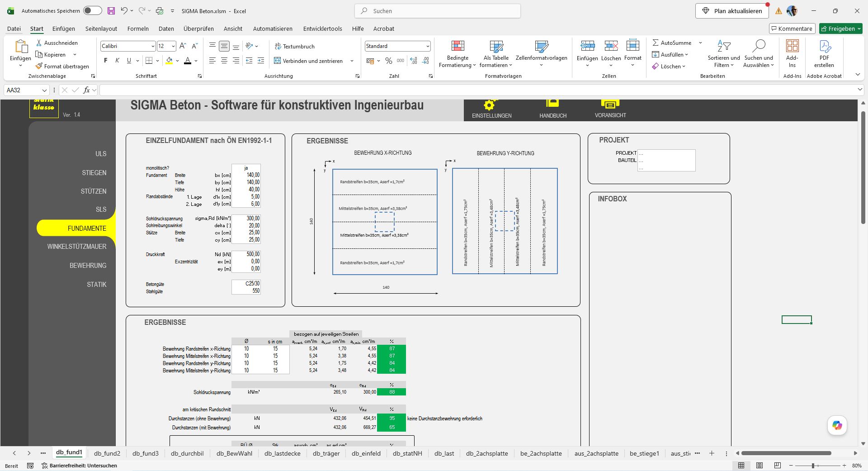Expand the Name Box dropdown arrow
Image resolution: width=868 pixels, height=471 pixels.
coord(44,90)
